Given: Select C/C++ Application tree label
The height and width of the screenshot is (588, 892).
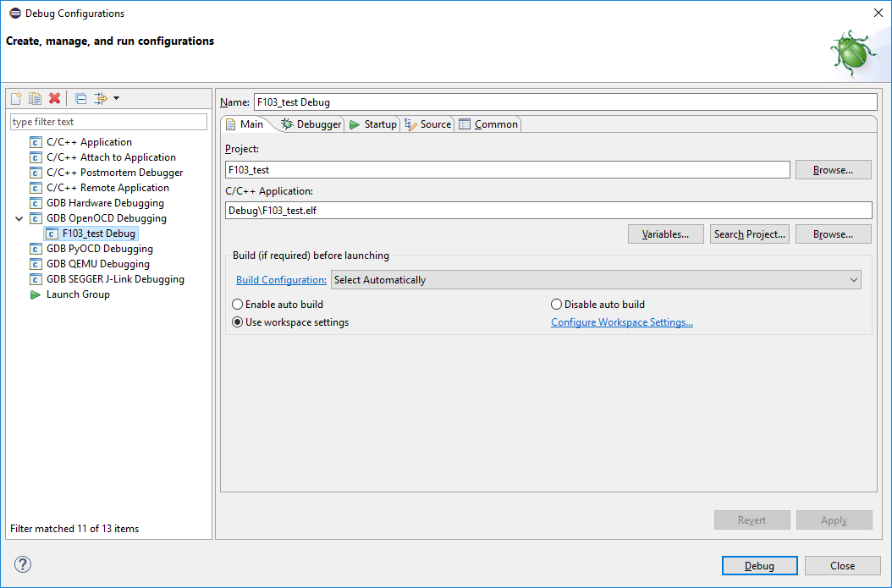Looking at the screenshot, I should 90,142.
